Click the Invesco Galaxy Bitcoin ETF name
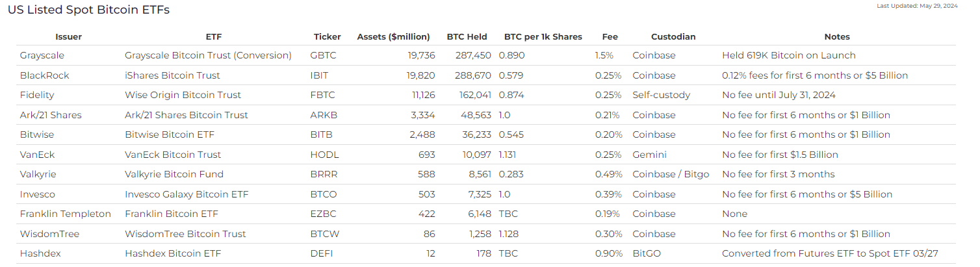 point(187,194)
